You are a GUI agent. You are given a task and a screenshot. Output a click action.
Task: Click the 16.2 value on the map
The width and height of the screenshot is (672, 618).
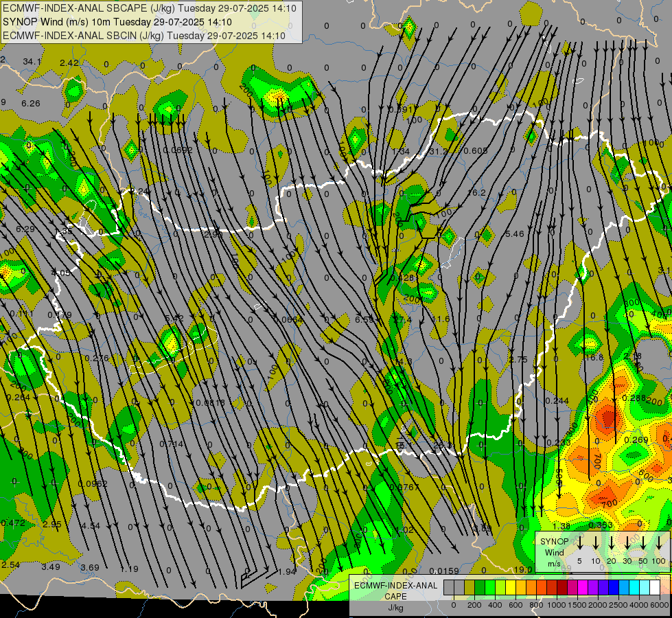476,193
